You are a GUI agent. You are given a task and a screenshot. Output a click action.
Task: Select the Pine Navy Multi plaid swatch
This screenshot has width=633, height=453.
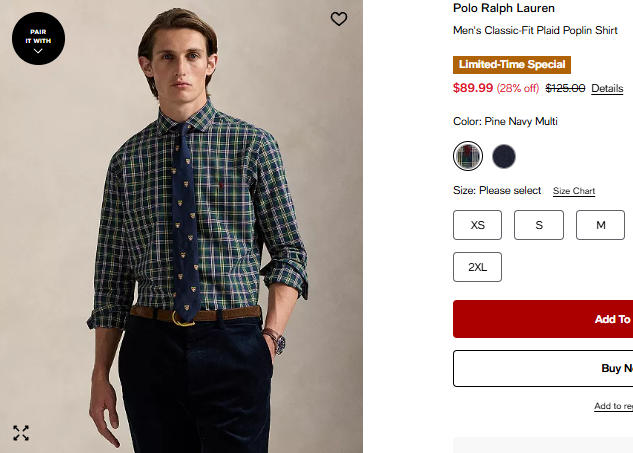pyautogui.click(x=468, y=156)
